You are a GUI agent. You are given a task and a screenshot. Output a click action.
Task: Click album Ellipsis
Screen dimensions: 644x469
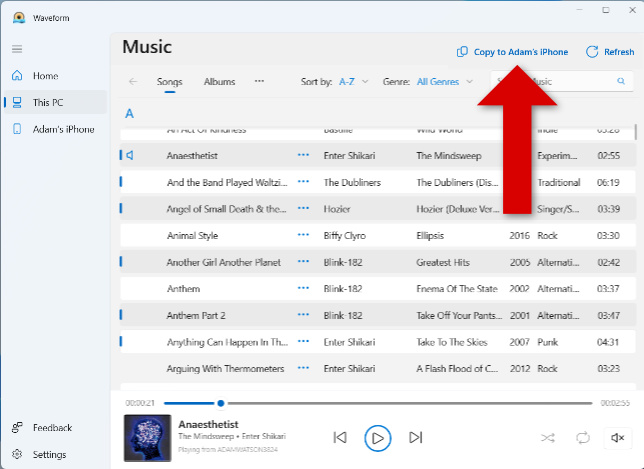tap(430, 236)
